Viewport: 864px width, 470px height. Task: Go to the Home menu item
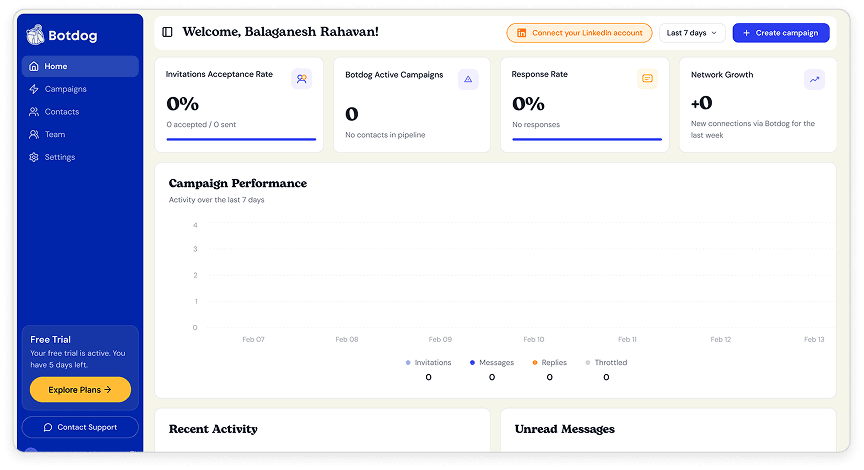pos(80,66)
